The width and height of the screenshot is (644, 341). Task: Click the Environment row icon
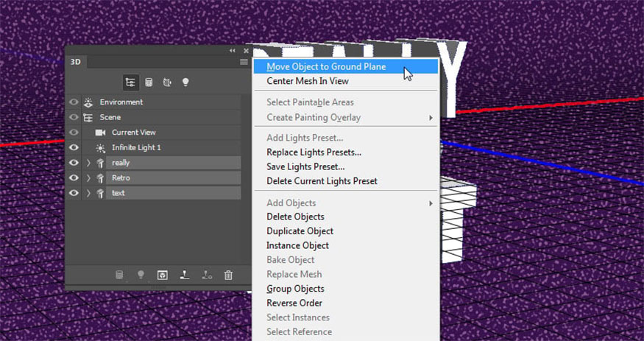pyautogui.click(x=88, y=102)
